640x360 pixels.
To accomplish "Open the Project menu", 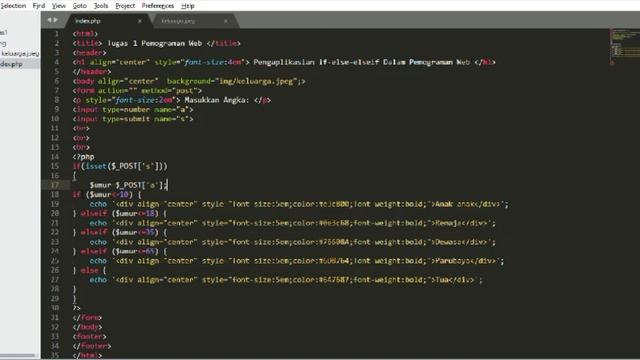I will [x=125, y=6].
